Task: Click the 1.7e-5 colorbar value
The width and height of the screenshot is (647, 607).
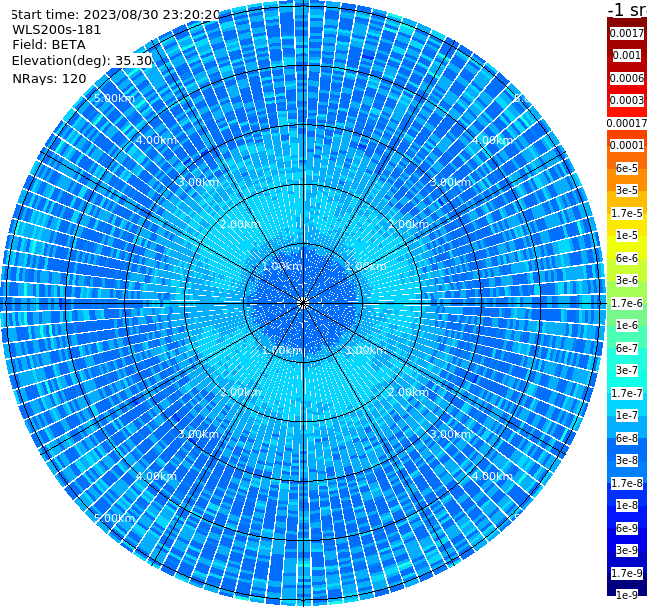Action: [627, 213]
